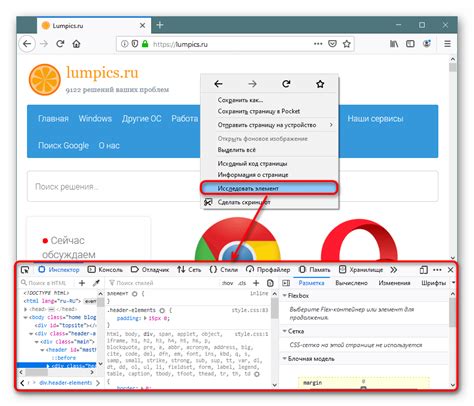Switch to the Инспектор devtools tab

(59, 270)
